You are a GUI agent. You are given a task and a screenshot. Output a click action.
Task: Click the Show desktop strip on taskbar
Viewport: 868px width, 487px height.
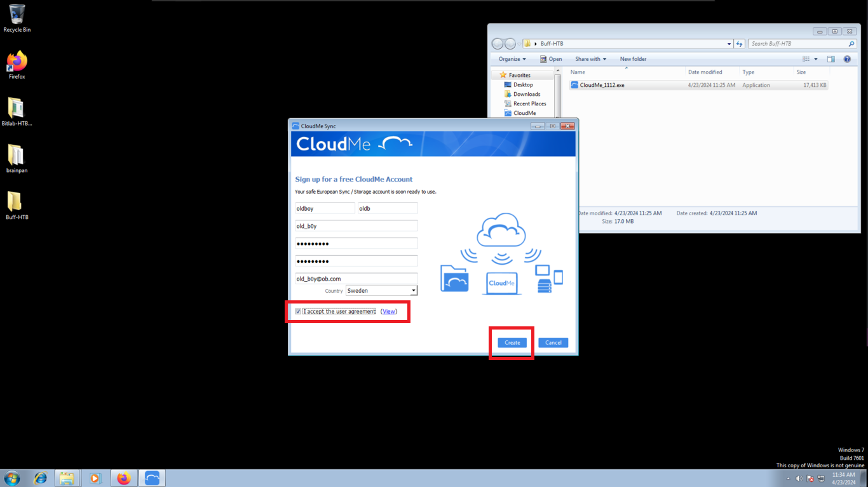(864, 478)
